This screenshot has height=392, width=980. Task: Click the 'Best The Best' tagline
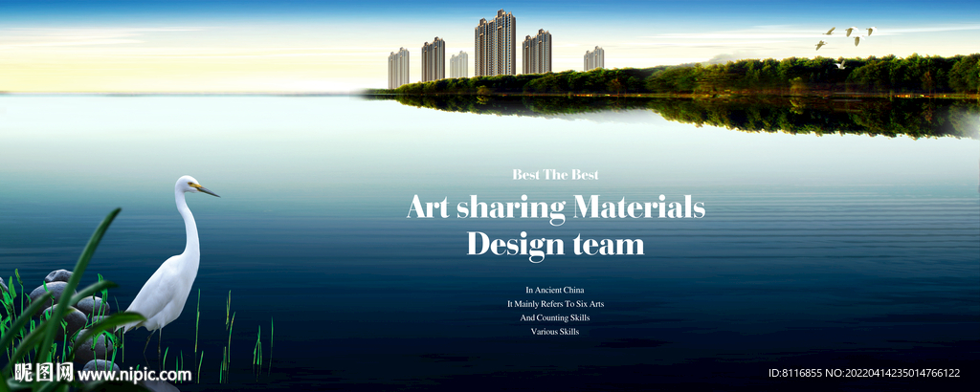555,175
